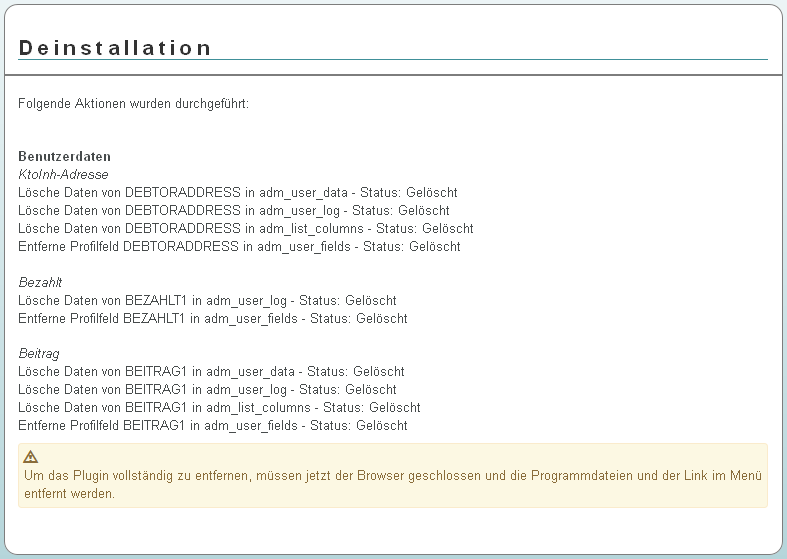Click the BEITRAG1 adm_list_columns deletion line
This screenshot has width=787, height=559.
tap(219, 408)
